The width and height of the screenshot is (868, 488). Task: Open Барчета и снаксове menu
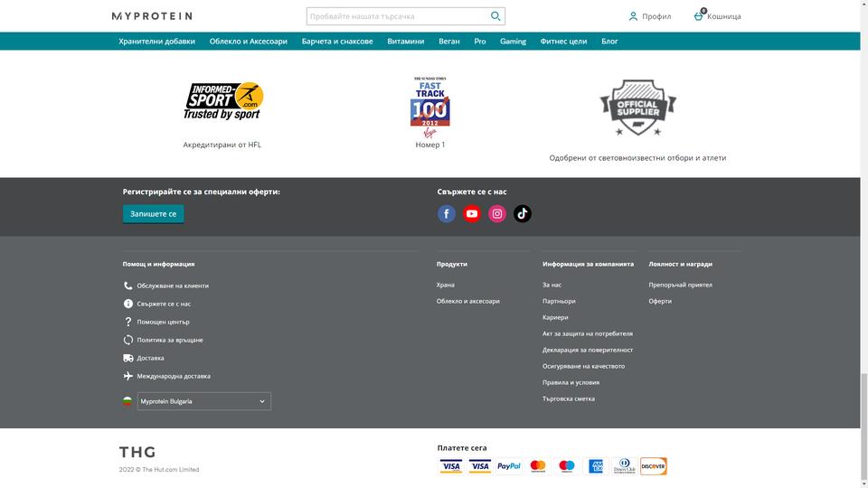click(337, 41)
